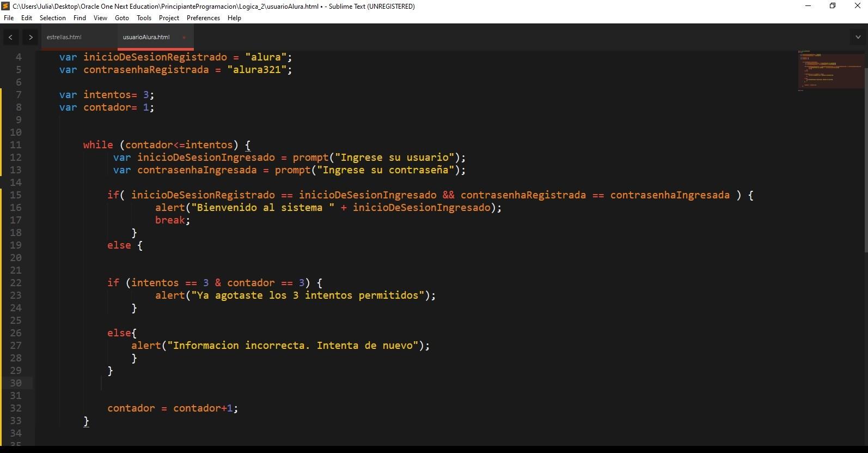The height and width of the screenshot is (453, 868).
Task: Open the Project menu
Action: click(169, 18)
